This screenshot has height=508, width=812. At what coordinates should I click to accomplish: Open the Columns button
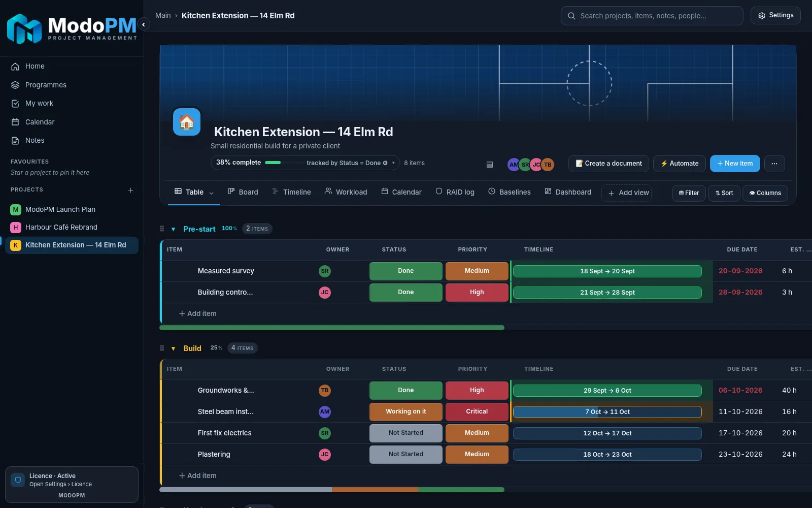pyautogui.click(x=765, y=193)
